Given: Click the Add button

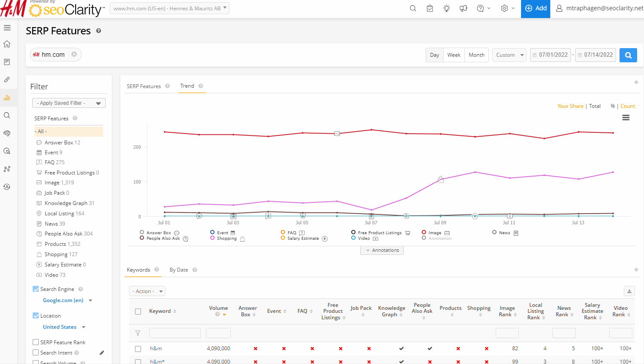Looking at the screenshot, I should click(536, 8).
